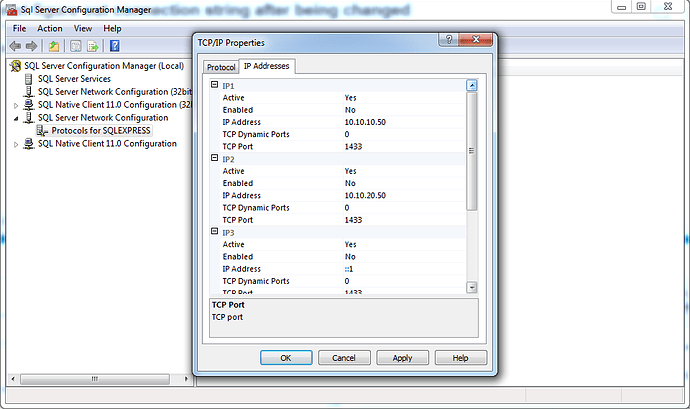The height and width of the screenshot is (409, 690).
Task: Select SQL Server Configuration Manager (Local) root
Action: [x=104, y=66]
